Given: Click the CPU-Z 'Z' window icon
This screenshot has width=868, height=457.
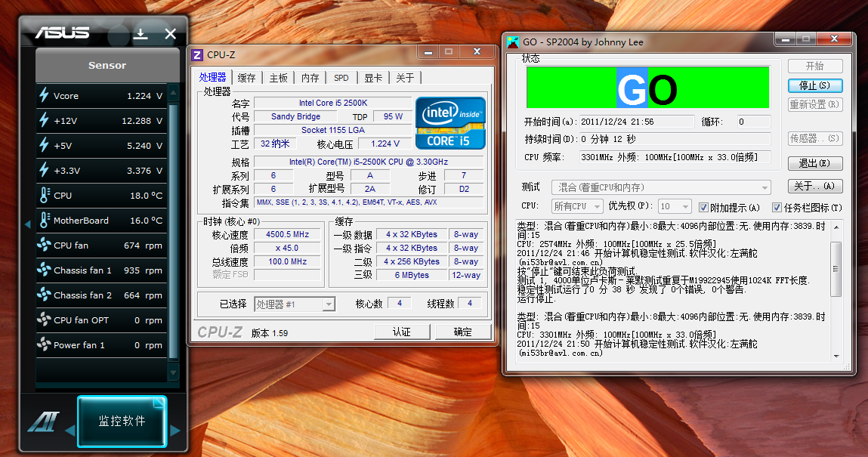Looking at the screenshot, I should pyautogui.click(x=198, y=54).
